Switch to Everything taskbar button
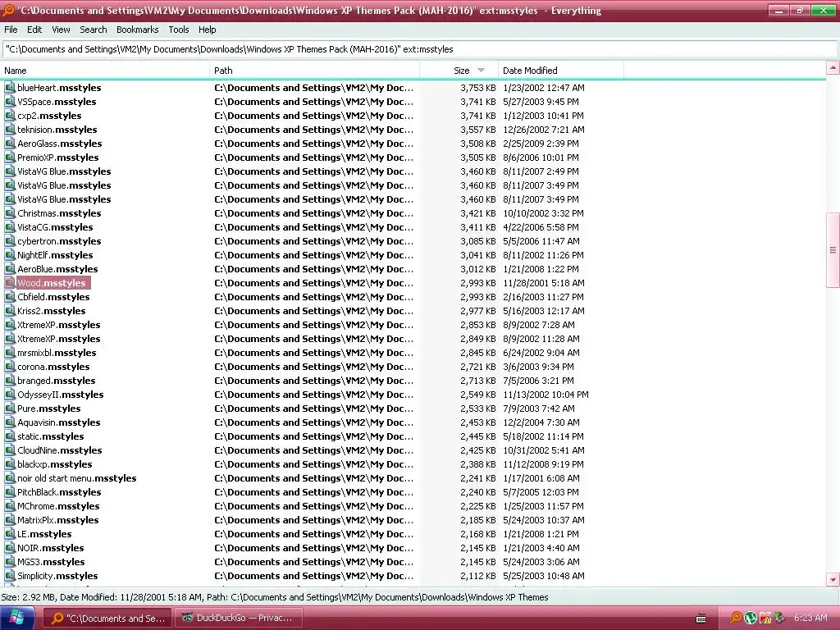The width and height of the screenshot is (840, 630). tap(107, 618)
